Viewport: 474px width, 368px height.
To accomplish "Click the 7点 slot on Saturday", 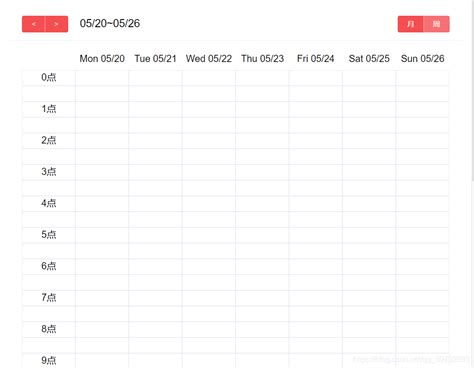I will 369,298.
